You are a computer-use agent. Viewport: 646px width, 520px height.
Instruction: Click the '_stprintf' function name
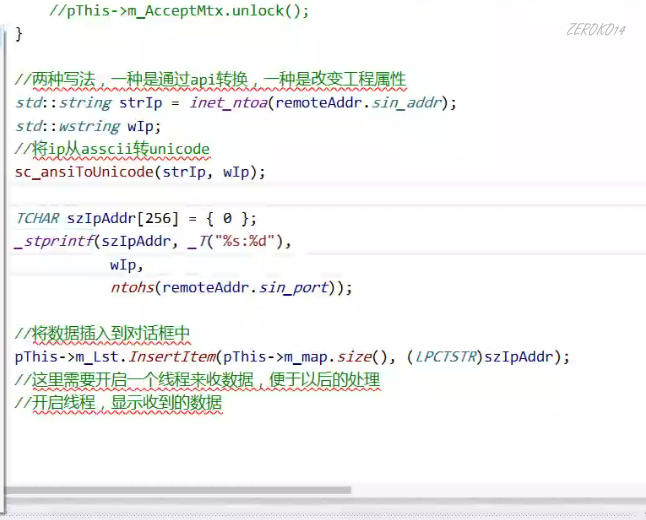click(x=54, y=241)
